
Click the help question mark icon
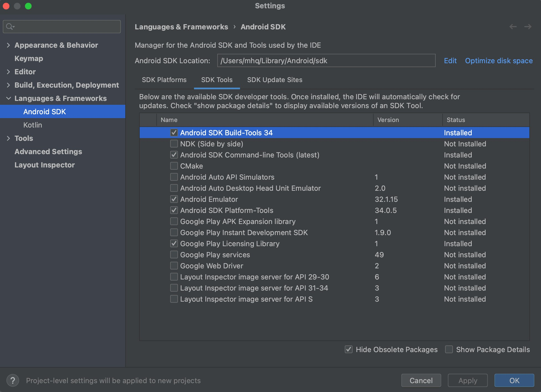[x=13, y=380]
